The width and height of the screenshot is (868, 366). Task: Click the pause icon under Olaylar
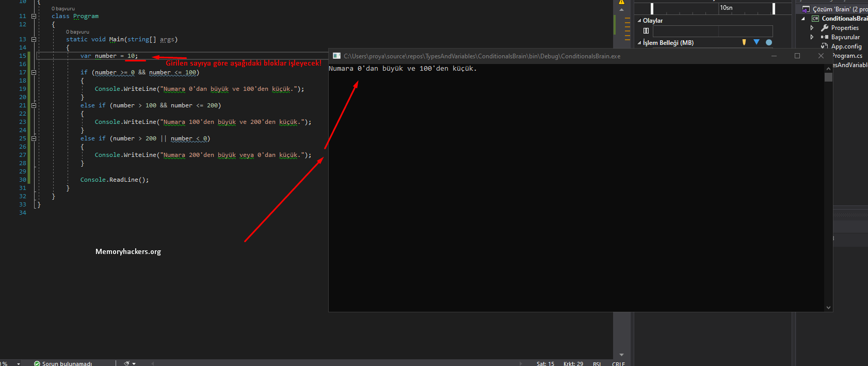(x=646, y=31)
